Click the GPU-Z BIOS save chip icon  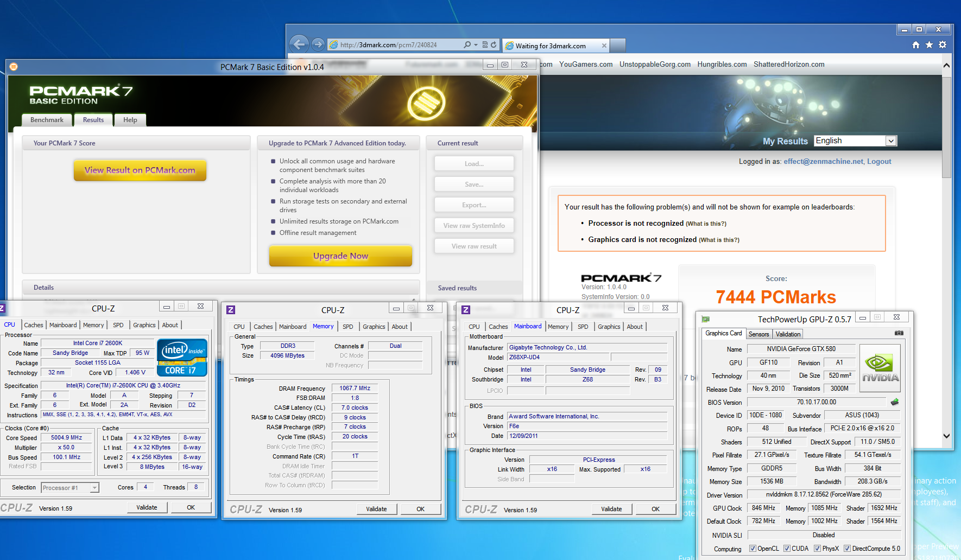click(895, 402)
